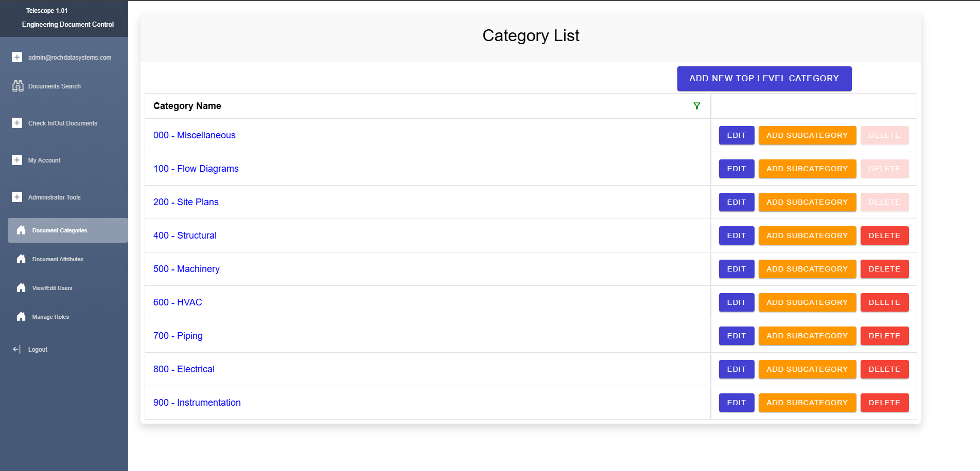Add subcategory to 600 - HVAC

coord(807,302)
